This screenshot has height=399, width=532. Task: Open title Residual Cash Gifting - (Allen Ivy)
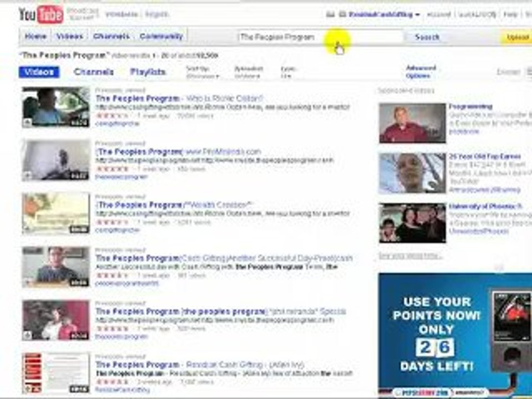[x=200, y=365]
